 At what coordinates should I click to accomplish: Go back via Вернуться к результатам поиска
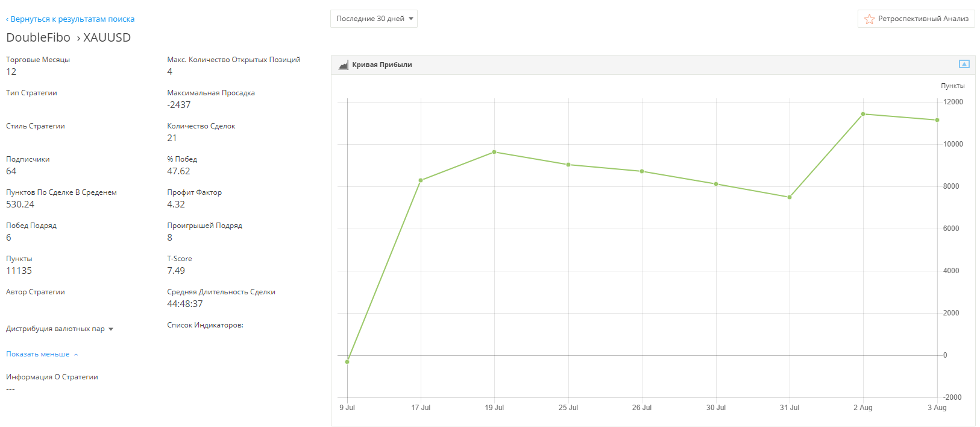[x=70, y=19]
